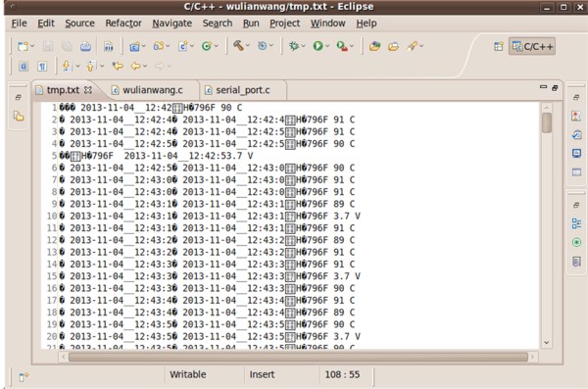The image size is (588, 389).
Task: Expand the New C project dropdown arrow
Action: 144,46
